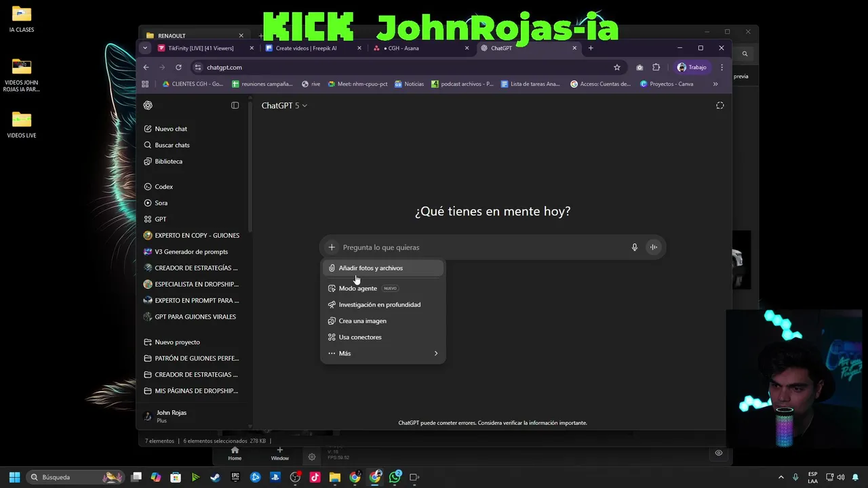Expand the Más submenu
868x488 pixels.
(x=383, y=353)
